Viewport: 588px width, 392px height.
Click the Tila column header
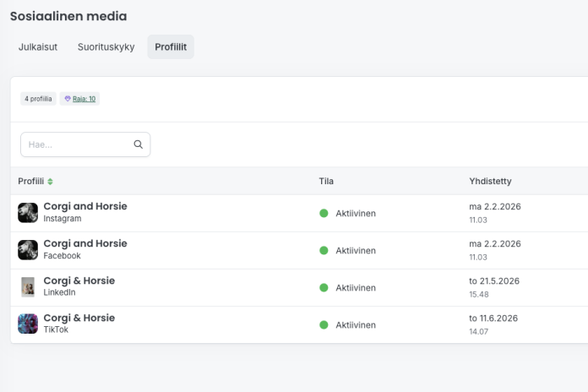pyautogui.click(x=326, y=181)
